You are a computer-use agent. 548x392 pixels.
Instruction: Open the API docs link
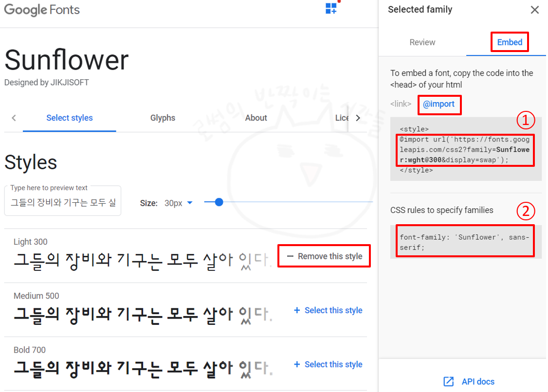pyautogui.click(x=478, y=381)
